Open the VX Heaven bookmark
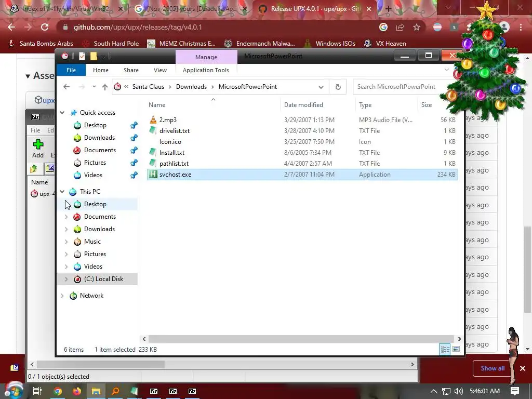The width and height of the screenshot is (532, 399). click(385, 44)
